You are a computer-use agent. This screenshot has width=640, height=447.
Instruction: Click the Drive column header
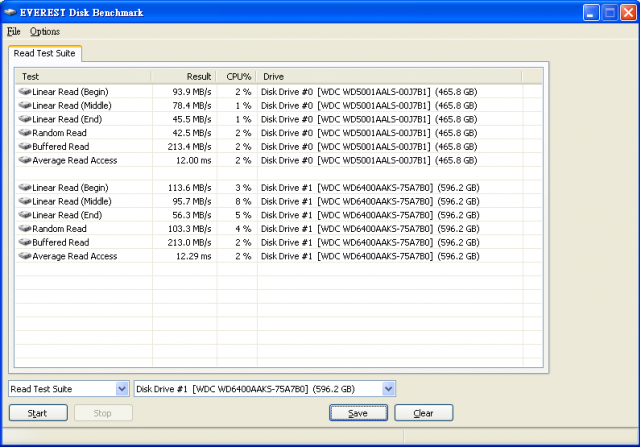(389, 77)
